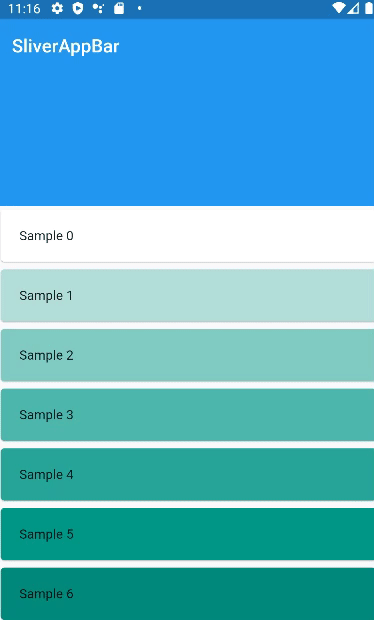The width and height of the screenshot is (374, 620).
Task: Tap the Wi-Fi signal icon
Action: [x=339, y=8]
